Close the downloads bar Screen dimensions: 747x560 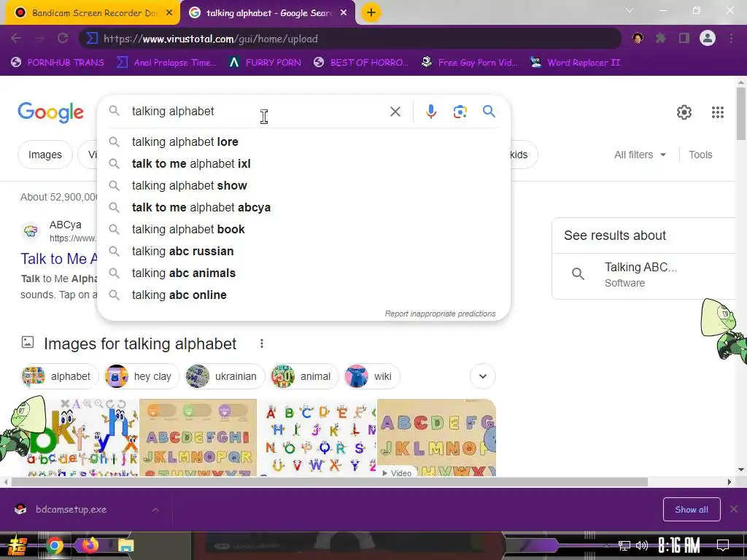734,509
